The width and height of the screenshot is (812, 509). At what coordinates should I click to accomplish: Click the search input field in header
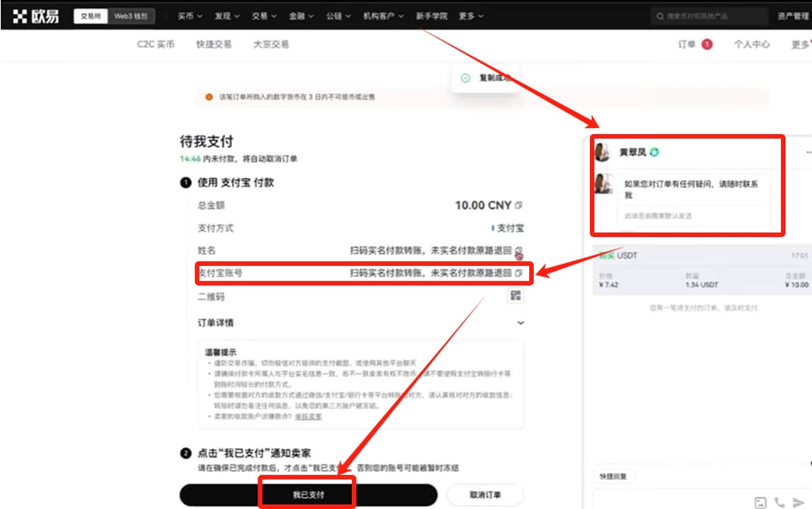[709, 16]
